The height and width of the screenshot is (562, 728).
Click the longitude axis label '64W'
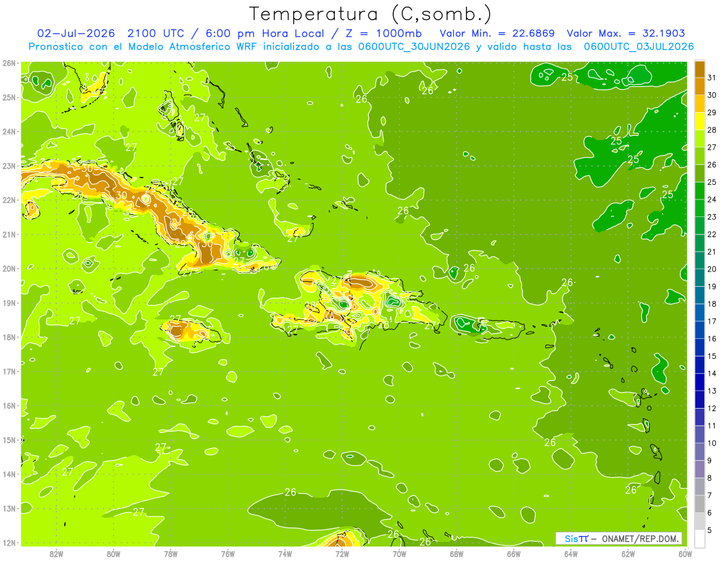pyautogui.click(x=571, y=554)
